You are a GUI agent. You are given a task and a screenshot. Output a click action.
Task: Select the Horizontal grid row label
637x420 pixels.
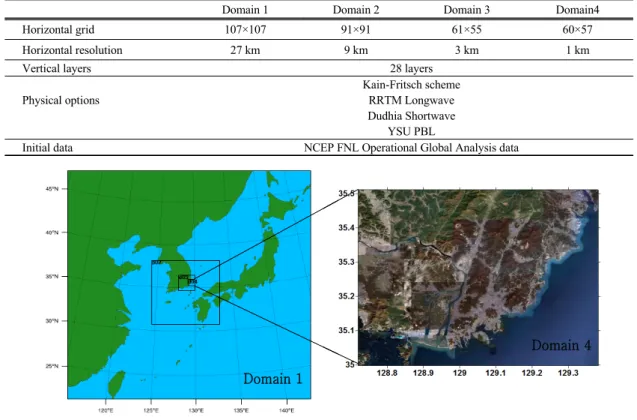point(58,30)
